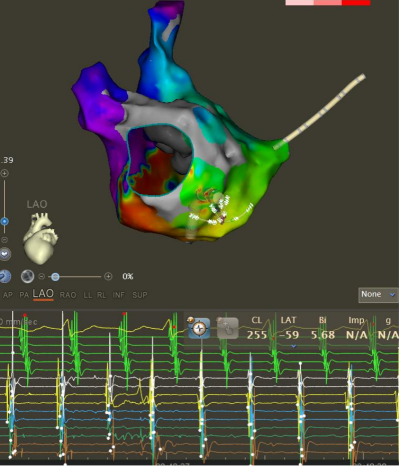
Task: Click the crosshair target annotation icon
Action: click(x=199, y=328)
